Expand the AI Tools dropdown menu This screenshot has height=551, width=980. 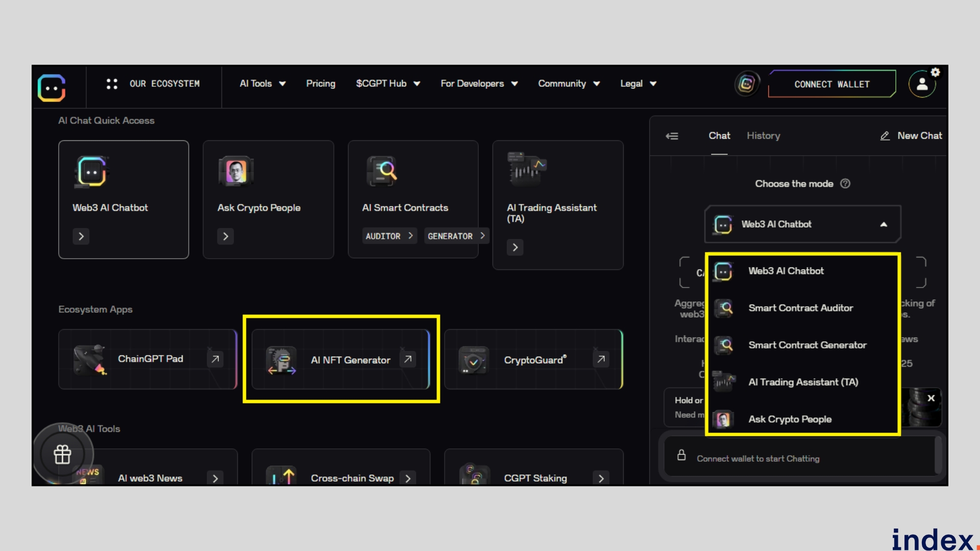pyautogui.click(x=262, y=84)
